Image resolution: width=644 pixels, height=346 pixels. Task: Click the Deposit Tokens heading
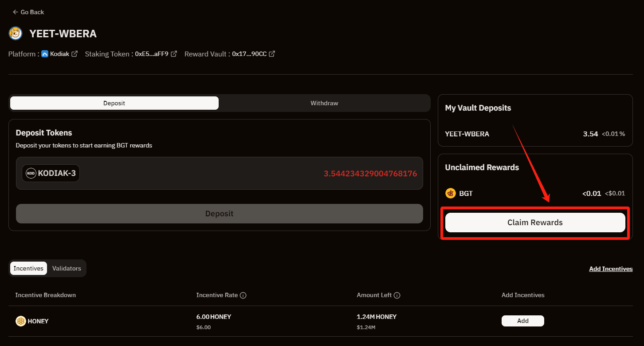point(44,133)
